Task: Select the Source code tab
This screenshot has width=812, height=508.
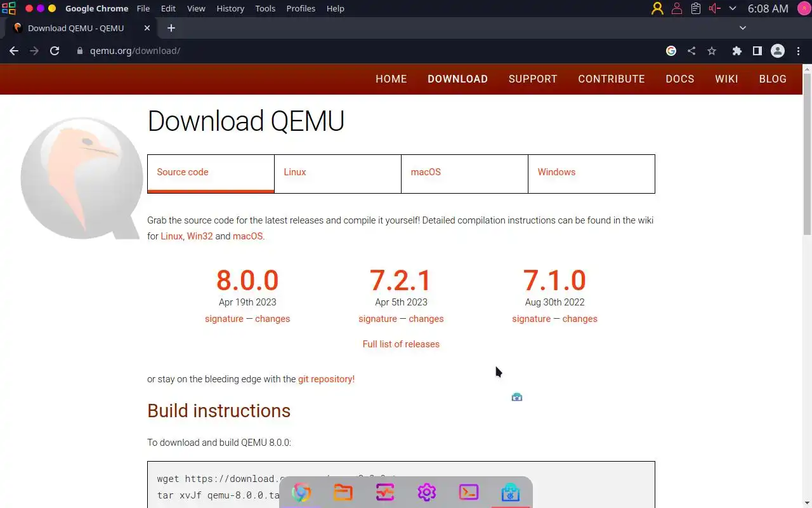Action: (x=211, y=173)
